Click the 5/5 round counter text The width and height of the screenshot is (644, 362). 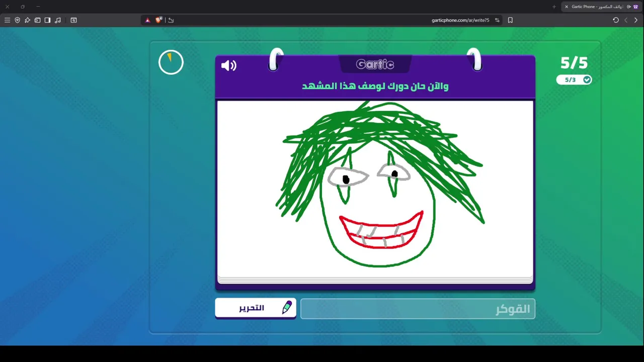pyautogui.click(x=574, y=63)
